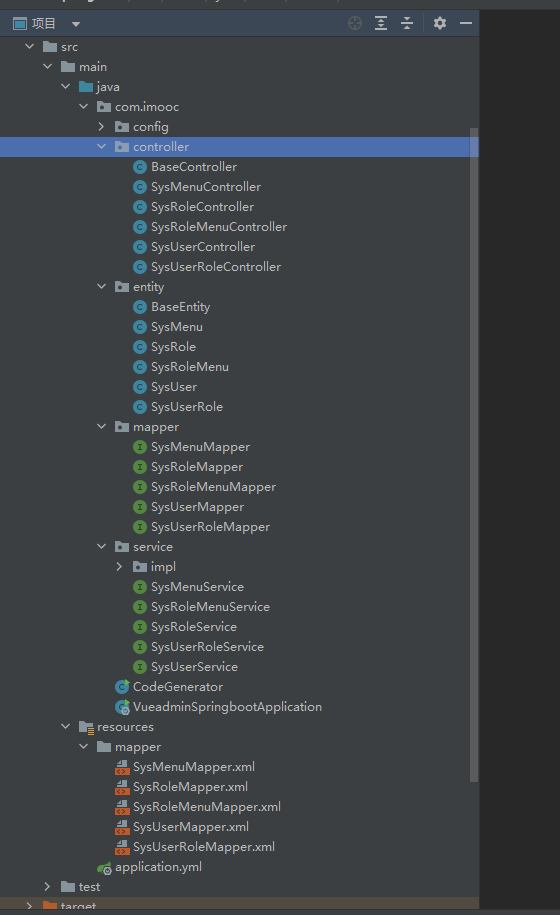Expand the config package
Viewport: 560px width, 915px height.
(102, 127)
